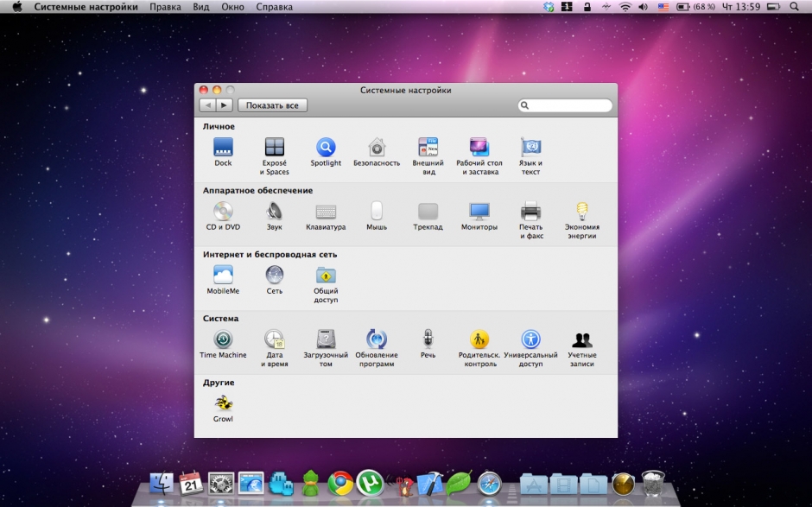Open the volume menu bar icon

click(644, 7)
